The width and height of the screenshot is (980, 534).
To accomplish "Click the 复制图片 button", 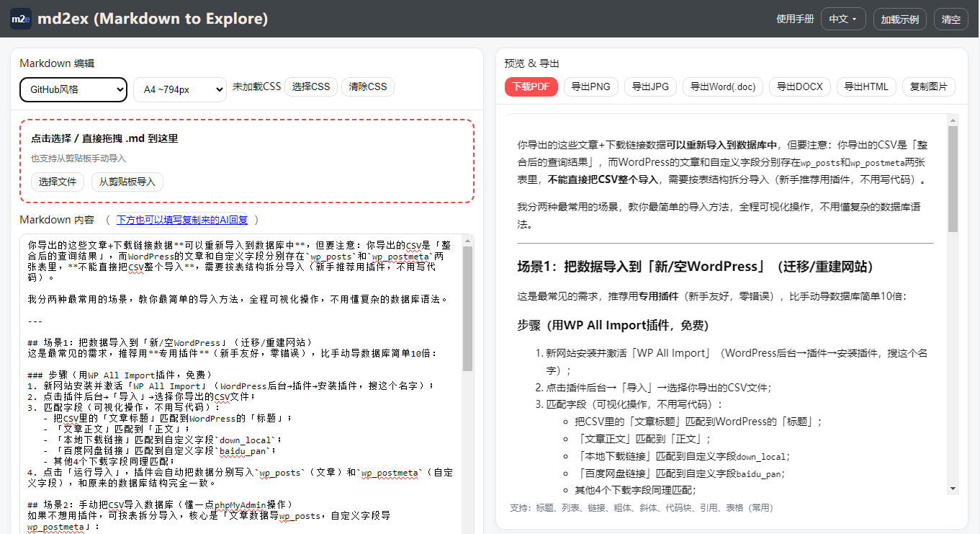I will (928, 86).
